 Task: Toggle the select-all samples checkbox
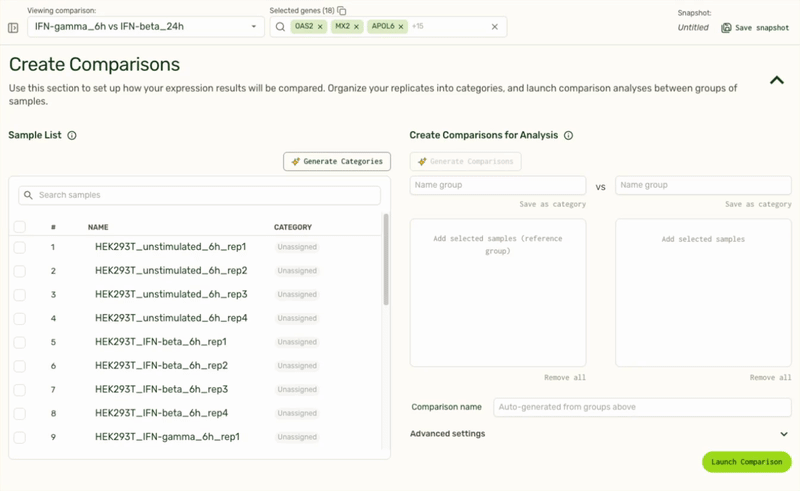pos(19,227)
